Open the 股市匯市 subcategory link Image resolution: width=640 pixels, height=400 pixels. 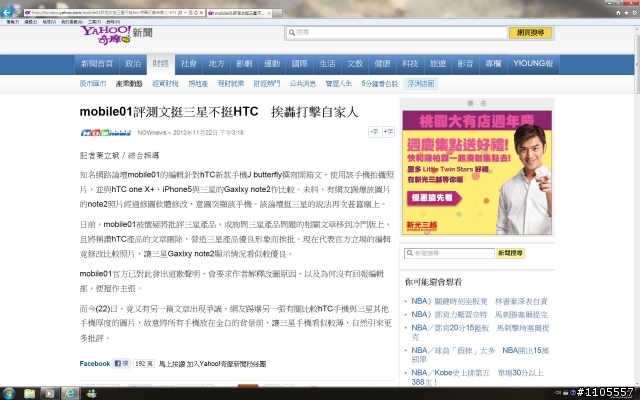tap(93, 84)
